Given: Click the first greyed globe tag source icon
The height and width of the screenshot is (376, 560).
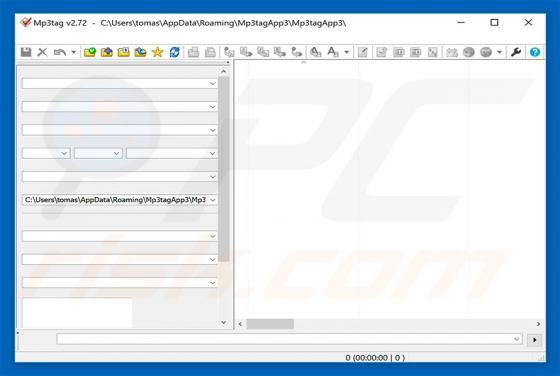Looking at the screenshot, I should (x=469, y=52).
